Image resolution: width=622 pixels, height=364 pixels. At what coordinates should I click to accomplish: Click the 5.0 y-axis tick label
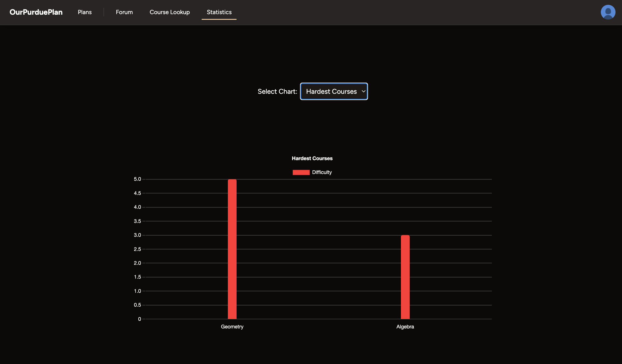[137, 179]
